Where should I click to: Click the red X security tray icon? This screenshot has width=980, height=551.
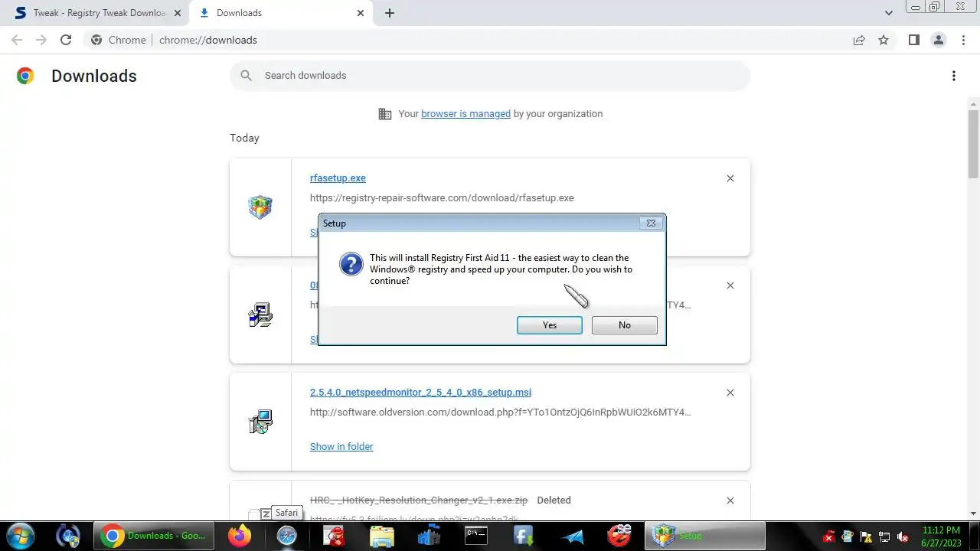[828, 536]
